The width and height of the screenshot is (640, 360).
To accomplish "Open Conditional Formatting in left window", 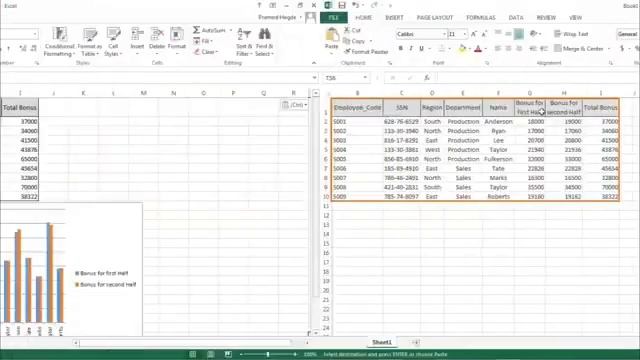I will coord(60,42).
